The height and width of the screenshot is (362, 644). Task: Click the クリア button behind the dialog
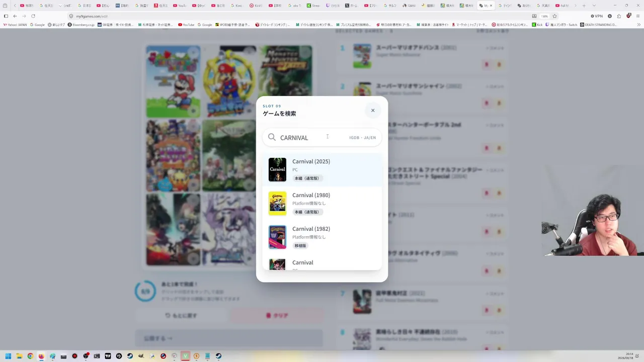pos(276,315)
